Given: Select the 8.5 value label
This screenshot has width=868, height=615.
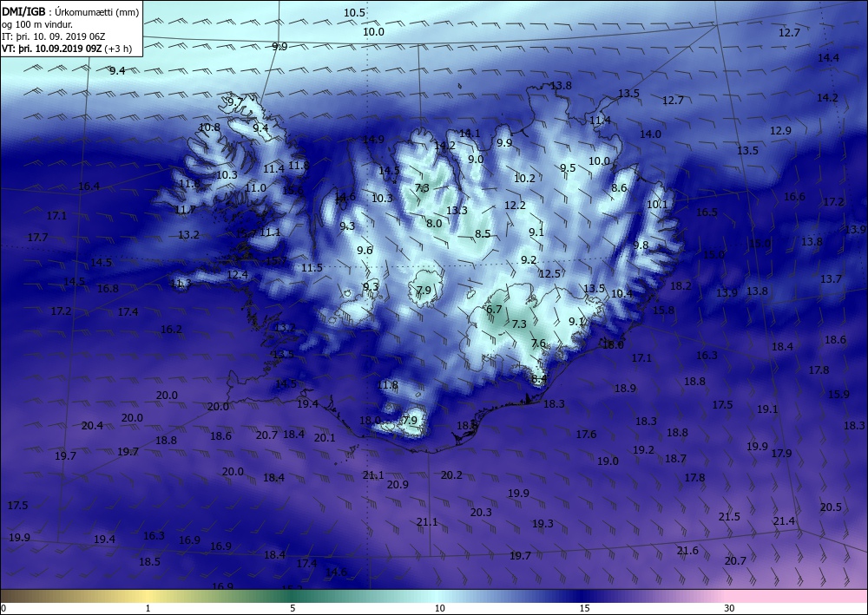Looking at the screenshot, I should (x=483, y=234).
